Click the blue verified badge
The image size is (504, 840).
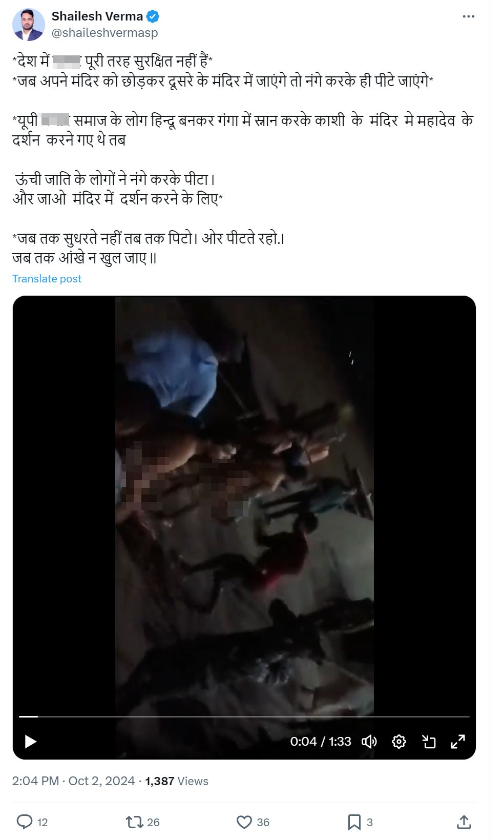[x=153, y=16]
